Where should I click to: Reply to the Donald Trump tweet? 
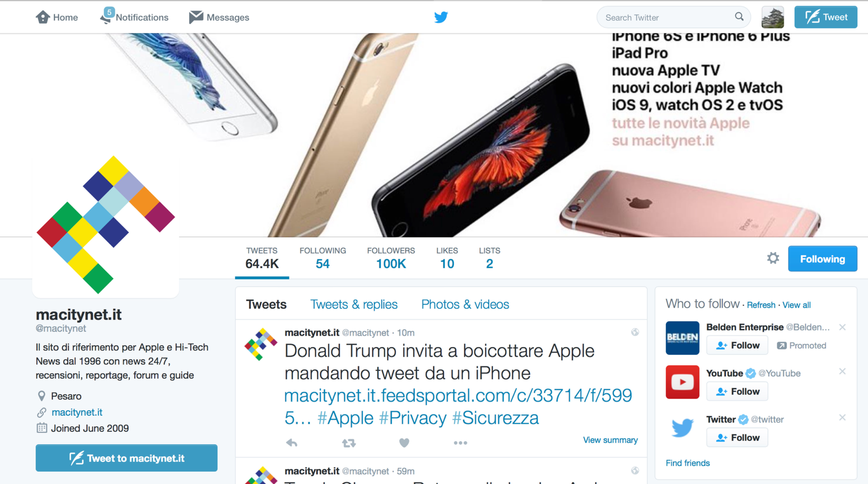click(291, 443)
